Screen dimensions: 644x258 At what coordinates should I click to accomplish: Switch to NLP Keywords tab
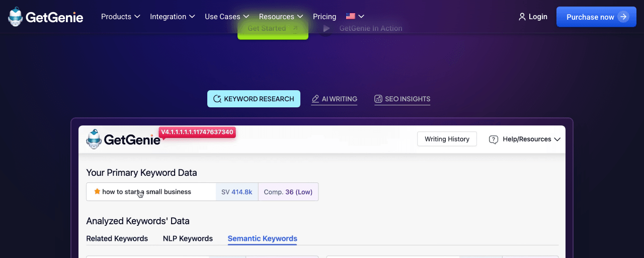pyautogui.click(x=188, y=238)
